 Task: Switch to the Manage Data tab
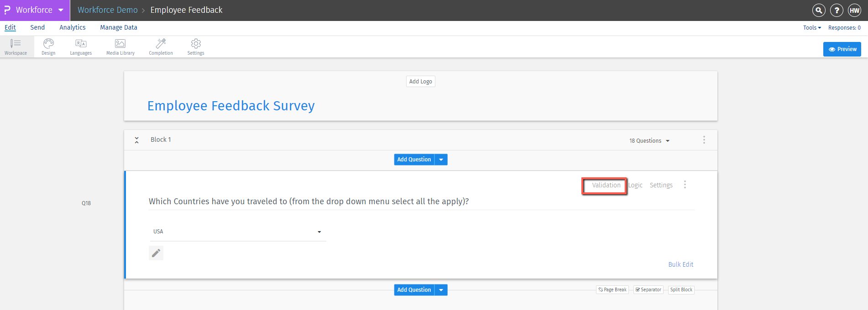coord(119,27)
